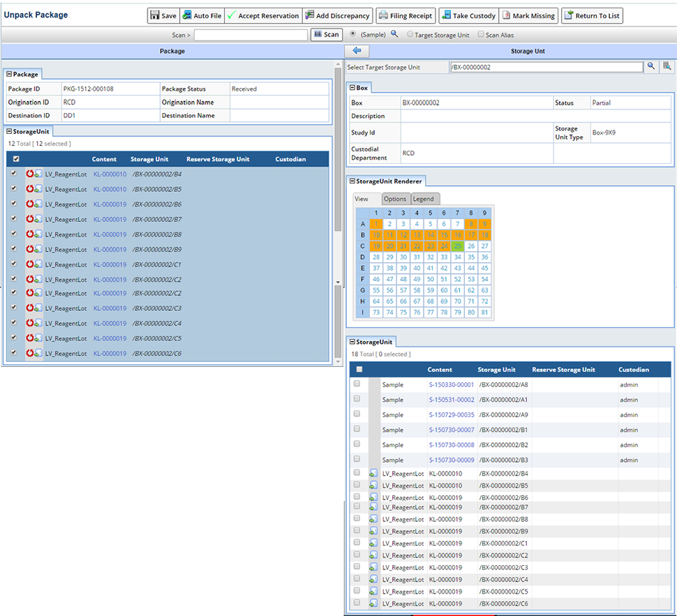Click the red circular icon in the package /BX-00000002/B4 row

click(x=30, y=174)
